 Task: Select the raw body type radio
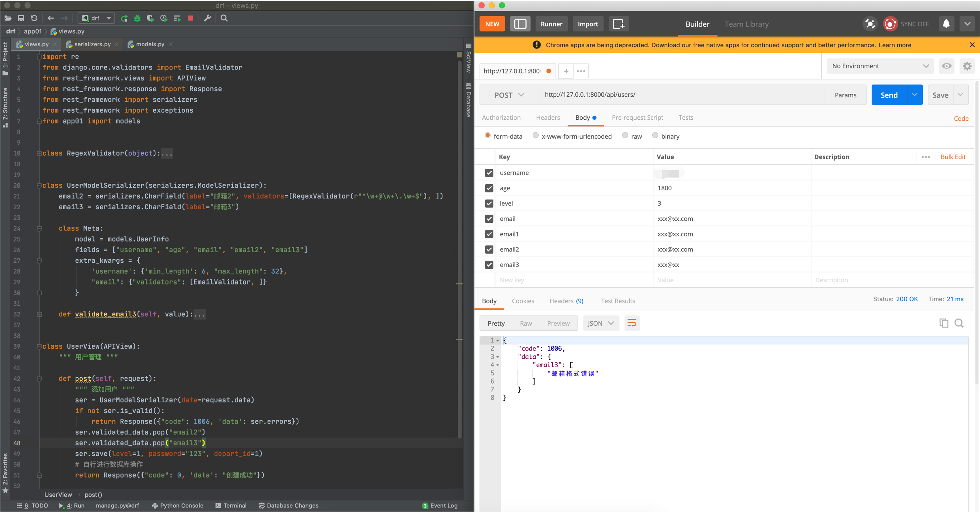click(x=625, y=135)
